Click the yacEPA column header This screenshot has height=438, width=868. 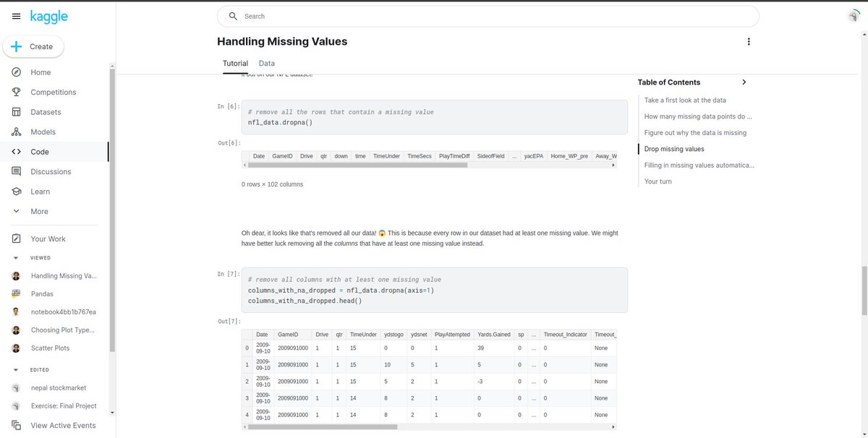click(x=534, y=156)
